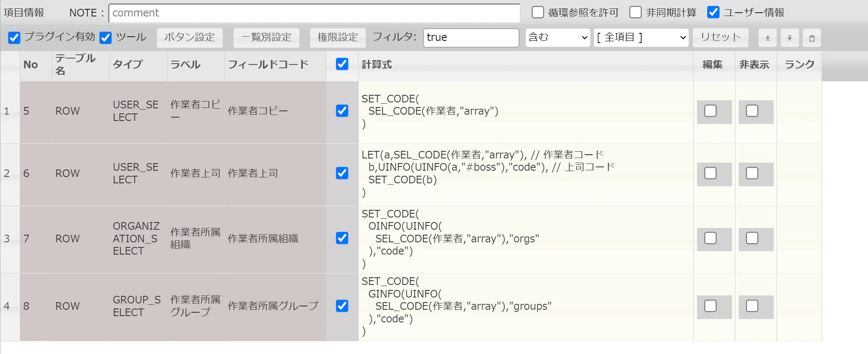Click the OINFO formula cell for 作業者所属組織
The height and width of the screenshot is (354, 868).
coord(526,239)
